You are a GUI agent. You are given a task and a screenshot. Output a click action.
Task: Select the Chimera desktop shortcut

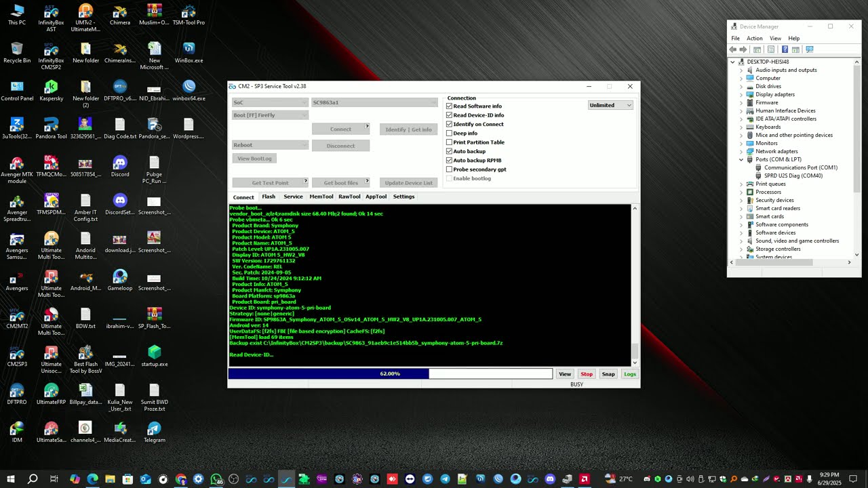pyautogui.click(x=120, y=15)
